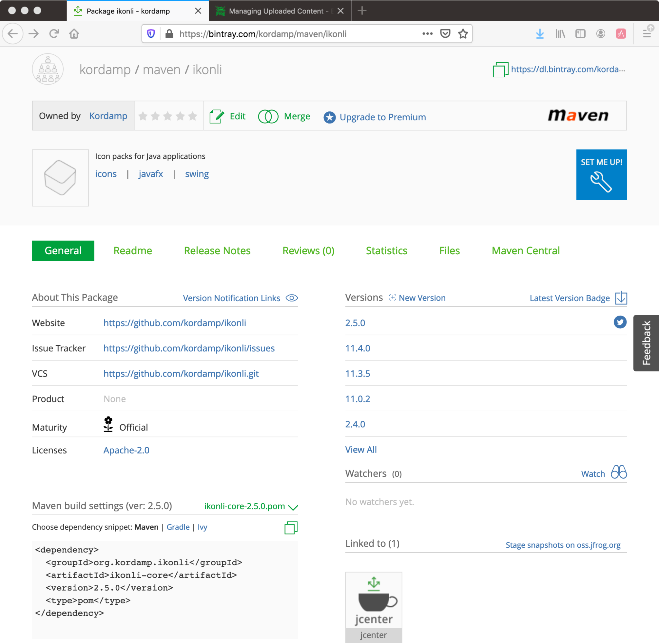Open the Firefox hamburger menu
This screenshot has height=644, width=659.
[647, 33]
